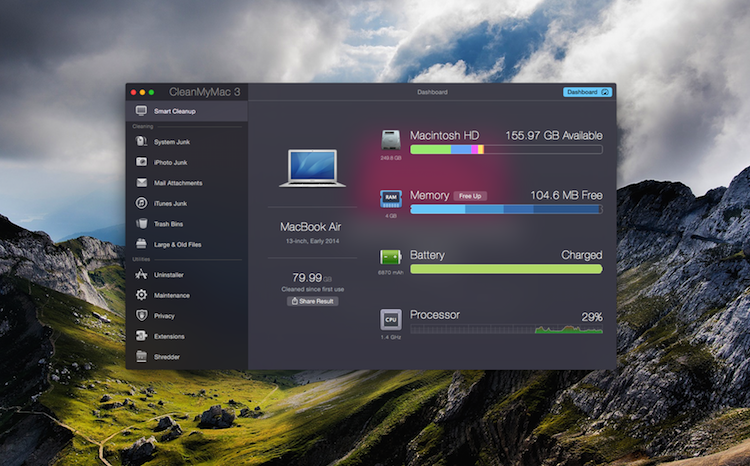Click the iTunes Junk music icon

tap(141, 203)
